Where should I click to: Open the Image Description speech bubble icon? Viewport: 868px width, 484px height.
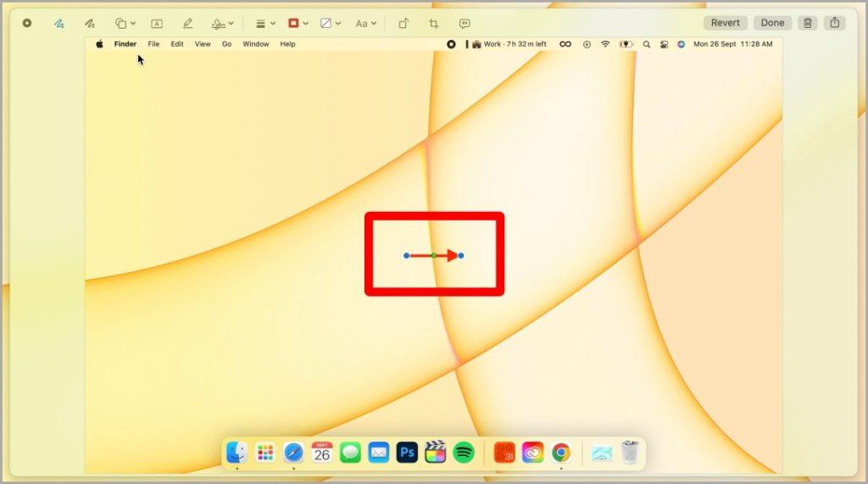(x=465, y=23)
